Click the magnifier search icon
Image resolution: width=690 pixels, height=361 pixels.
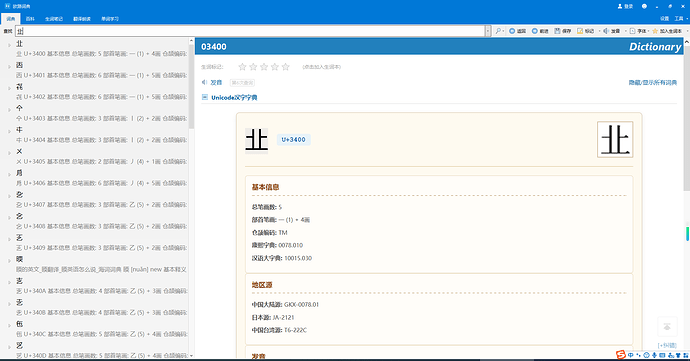point(498,31)
